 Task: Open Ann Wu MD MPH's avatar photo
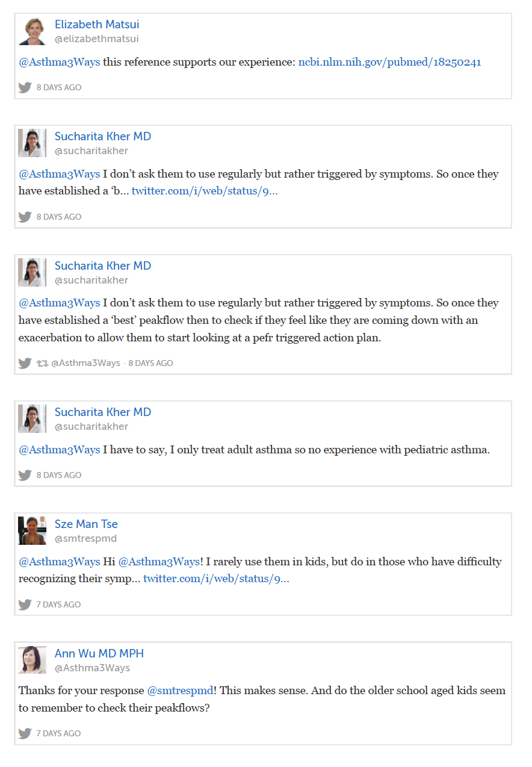pos(32,660)
